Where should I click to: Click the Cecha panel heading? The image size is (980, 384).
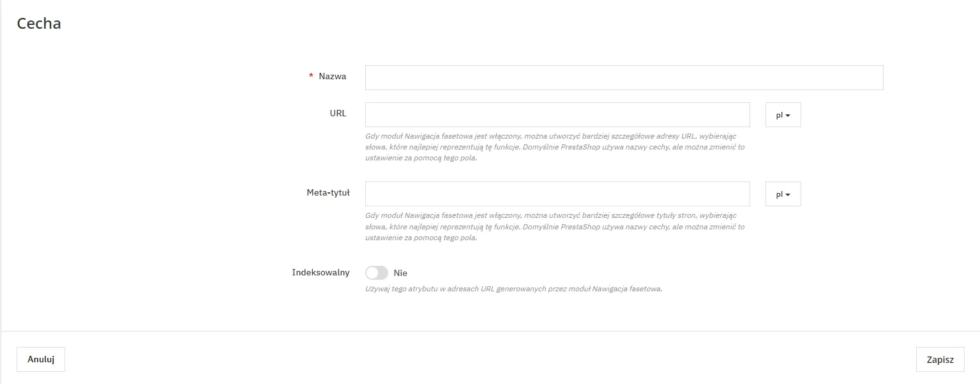pos(39,24)
